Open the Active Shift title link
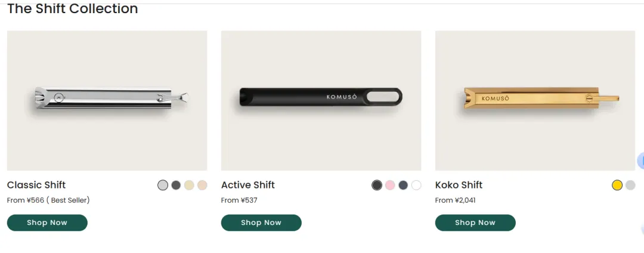The height and width of the screenshot is (253, 644). point(248,185)
